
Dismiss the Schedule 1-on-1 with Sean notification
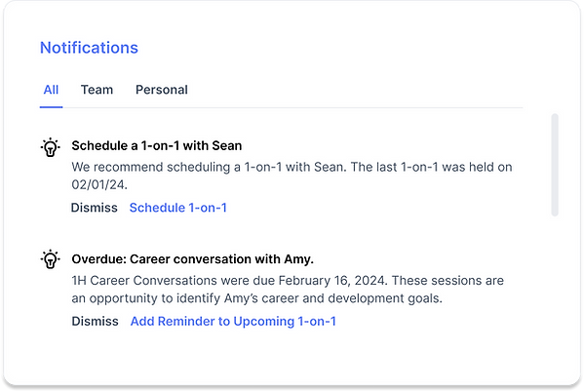click(x=95, y=208)
